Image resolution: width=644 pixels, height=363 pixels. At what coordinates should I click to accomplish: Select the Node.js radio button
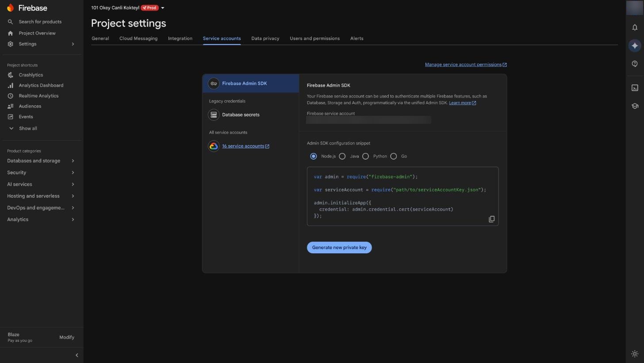314,156
